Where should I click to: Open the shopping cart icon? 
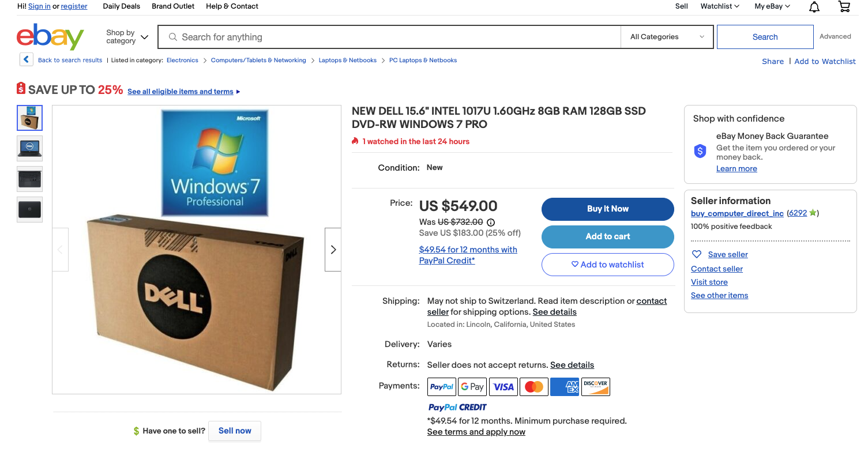tap(844, 7)
